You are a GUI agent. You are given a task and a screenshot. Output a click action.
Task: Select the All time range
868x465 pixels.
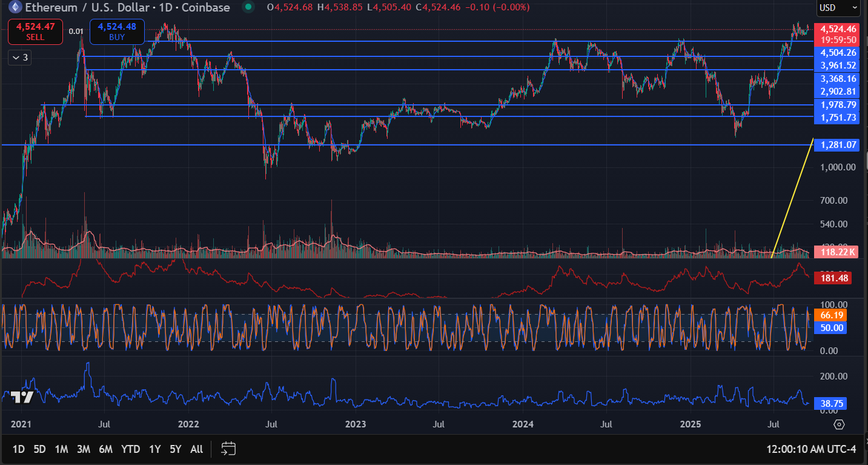[196, 449]
